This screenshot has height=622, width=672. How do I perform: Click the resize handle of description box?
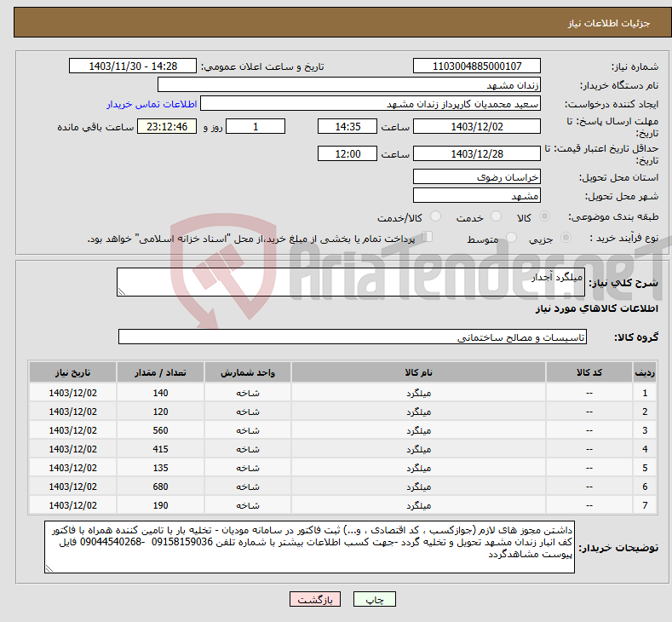pos(122,291)
